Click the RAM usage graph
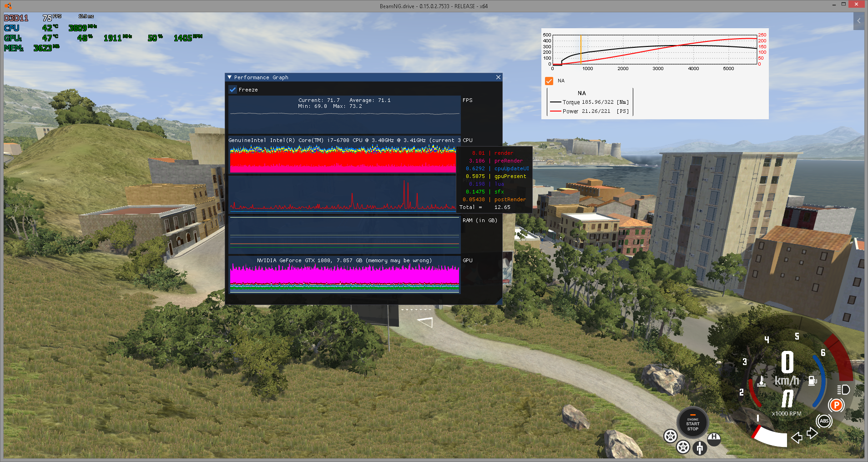The height and width of the screenshot is (462, 868). (344, 235)
